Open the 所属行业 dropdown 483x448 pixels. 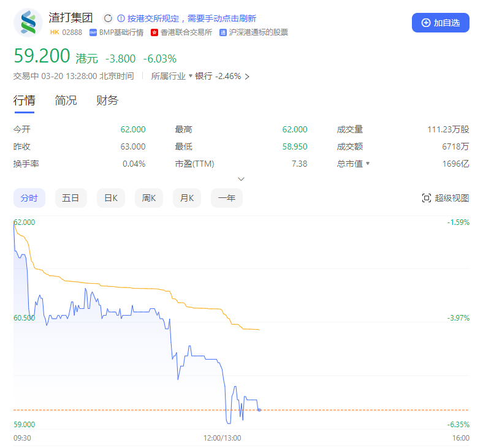[x=172, y=76]
